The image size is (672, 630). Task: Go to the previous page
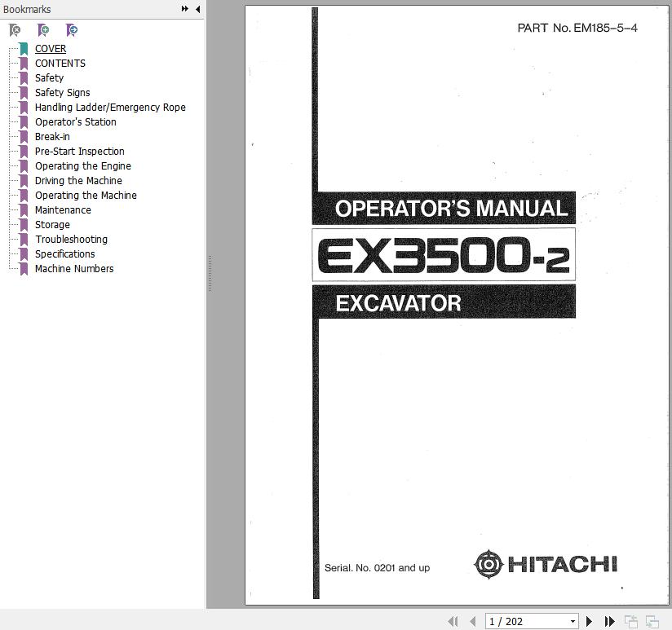[473, 621]
